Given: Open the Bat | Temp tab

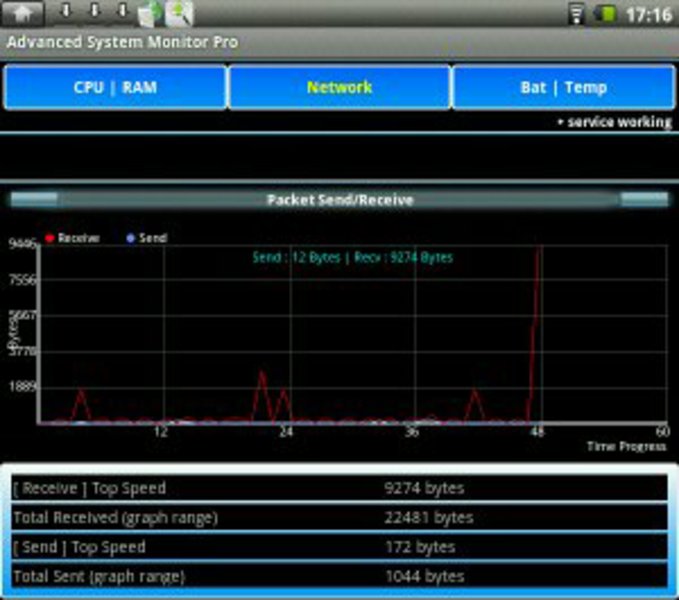Looking at the screenshot, I should pyautogui.click(x=563, y=88).
